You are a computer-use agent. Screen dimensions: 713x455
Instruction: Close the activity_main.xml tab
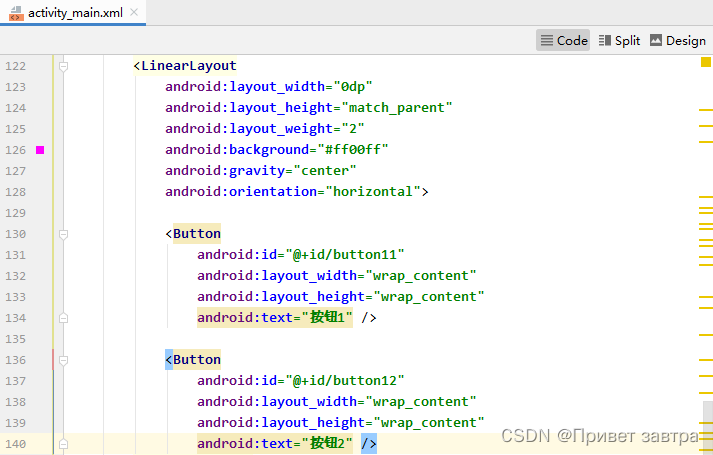(134, 12)
